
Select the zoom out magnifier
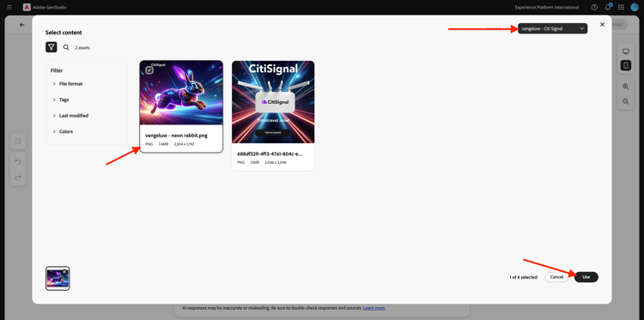click(625, 101)
